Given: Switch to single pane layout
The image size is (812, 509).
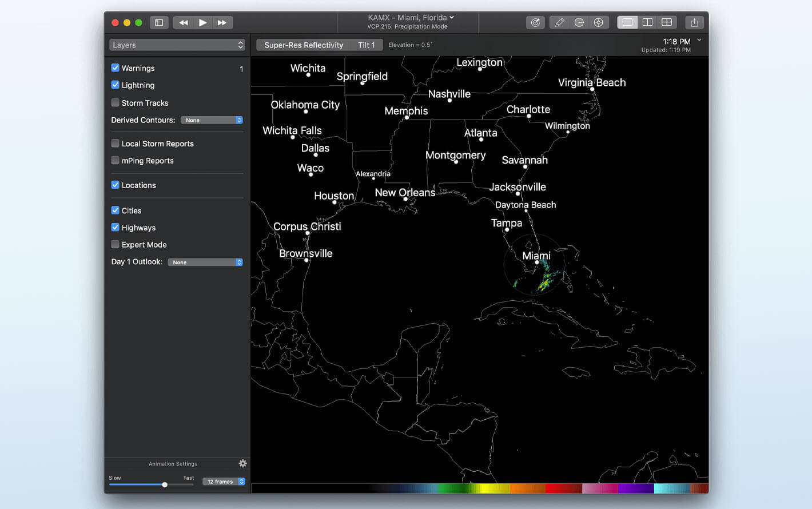Looking at the screenshot, I should (x=627, y=22).
